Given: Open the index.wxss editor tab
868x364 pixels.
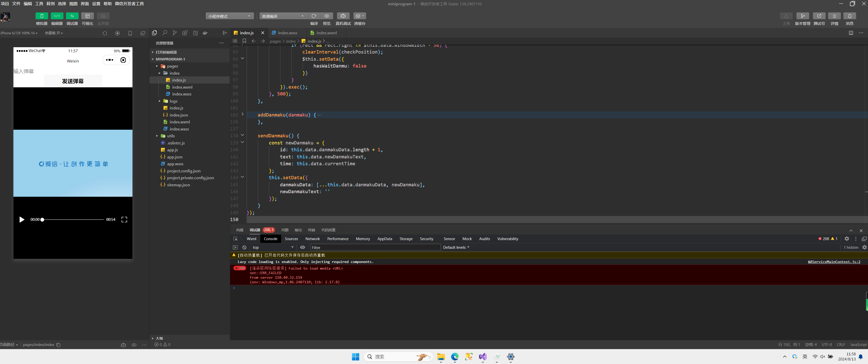Looking at the screenshot, I should pos(287,33).
